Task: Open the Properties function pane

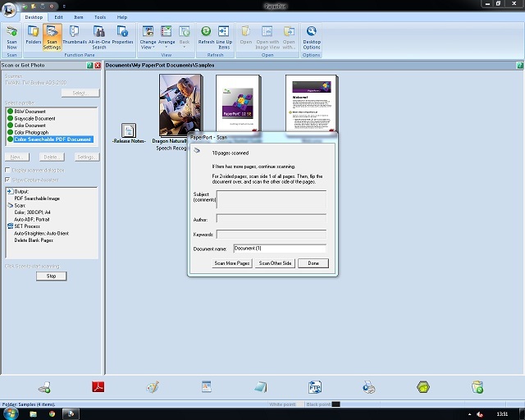Action: coord(122,35)
